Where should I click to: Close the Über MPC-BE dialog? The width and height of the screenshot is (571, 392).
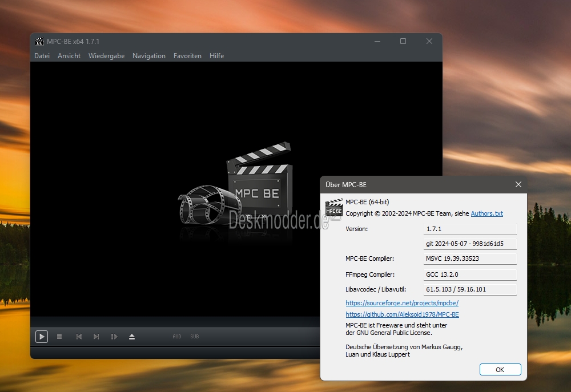[518, 184]
